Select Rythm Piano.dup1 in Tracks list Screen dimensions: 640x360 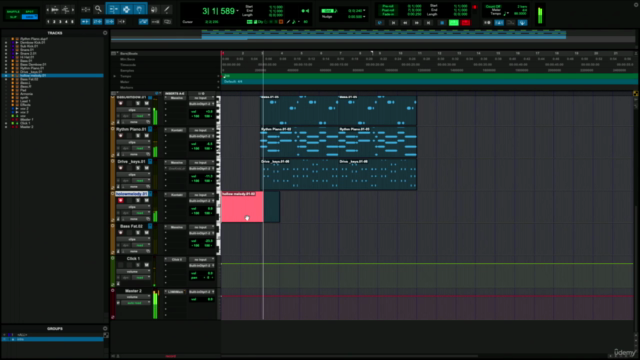pyautogui.click(x=34, y=39)
